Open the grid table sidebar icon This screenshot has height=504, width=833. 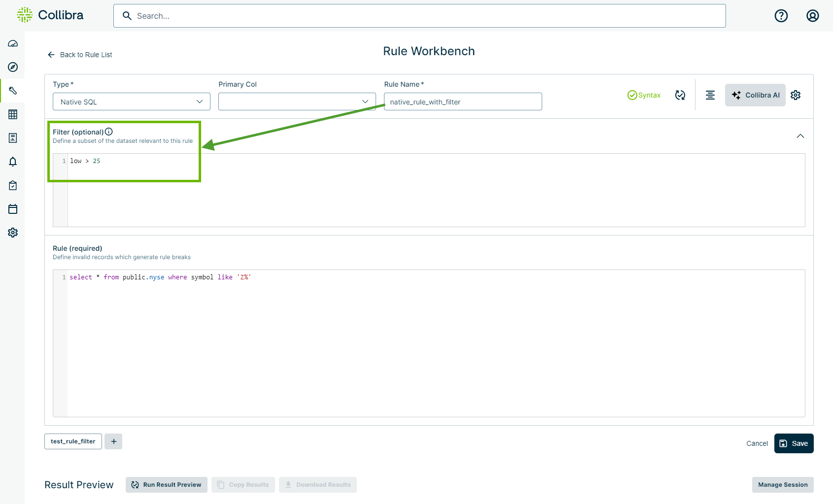click(x=13, y=114)
